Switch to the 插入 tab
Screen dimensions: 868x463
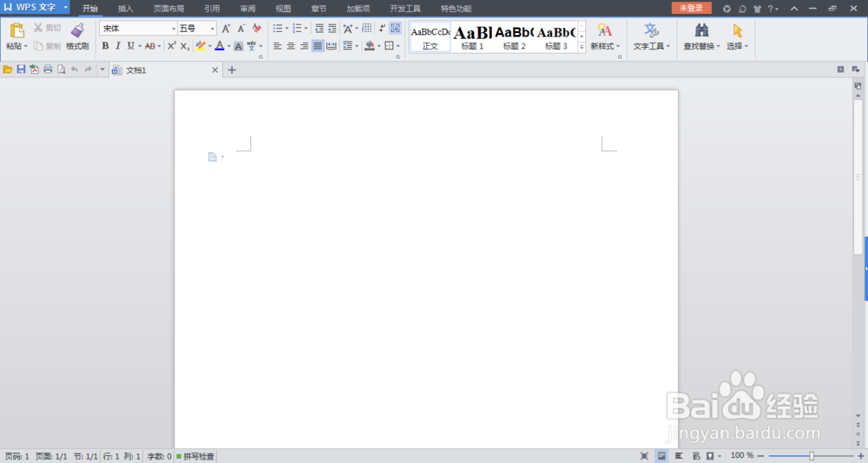click(126, 9)
